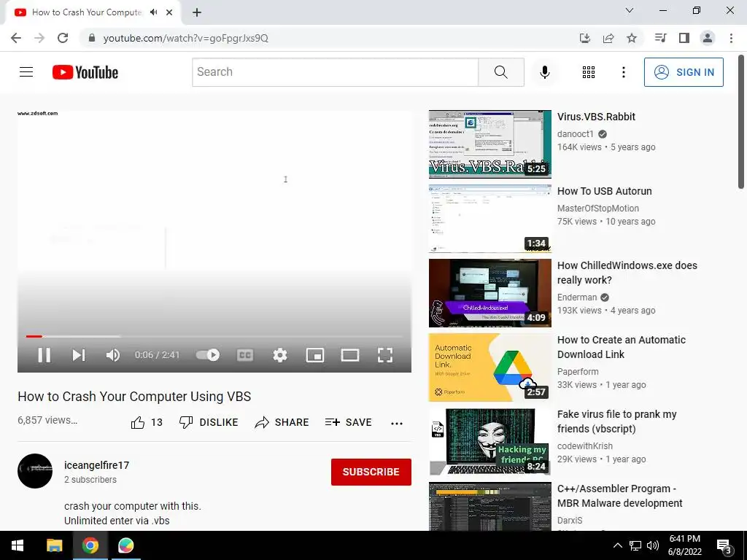Close the How to Crash Your Computer tab
Image resolution: width=747 pixels, height=560 pixels.
click(x=169, y=12)
